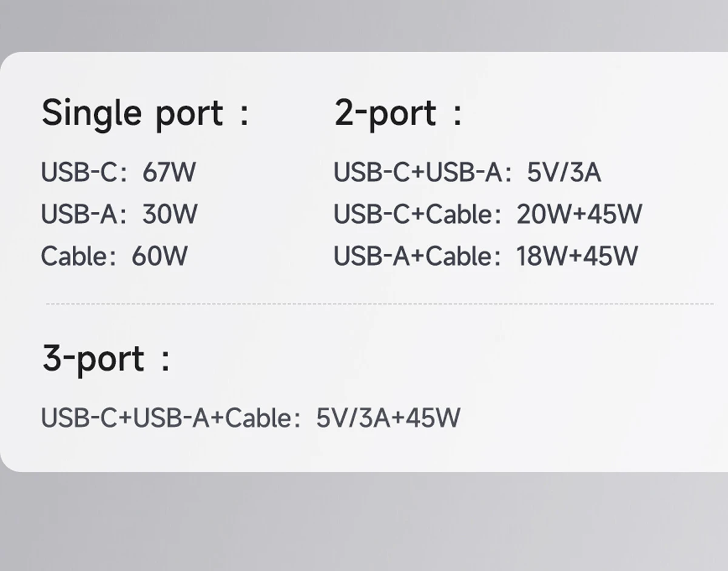This screenshot has width=728, height=571.
Task: Click the 67W wattage value
Action: [169, 172]
